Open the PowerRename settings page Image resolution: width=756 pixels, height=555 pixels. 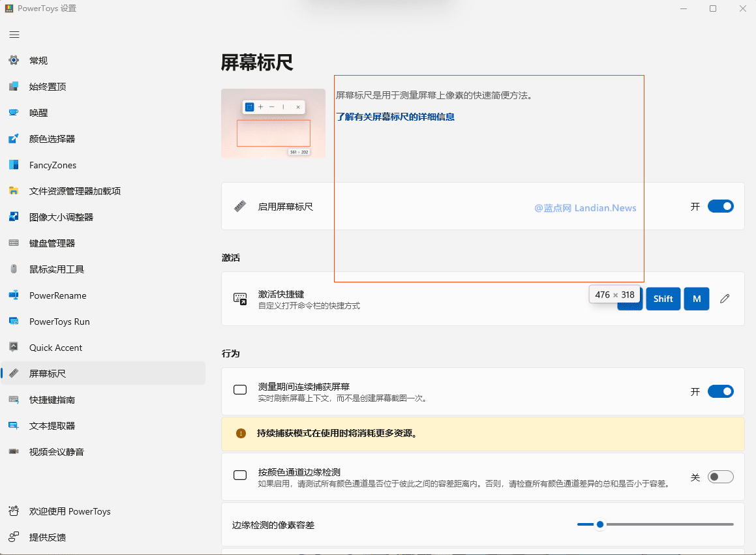tap(57, 295)
